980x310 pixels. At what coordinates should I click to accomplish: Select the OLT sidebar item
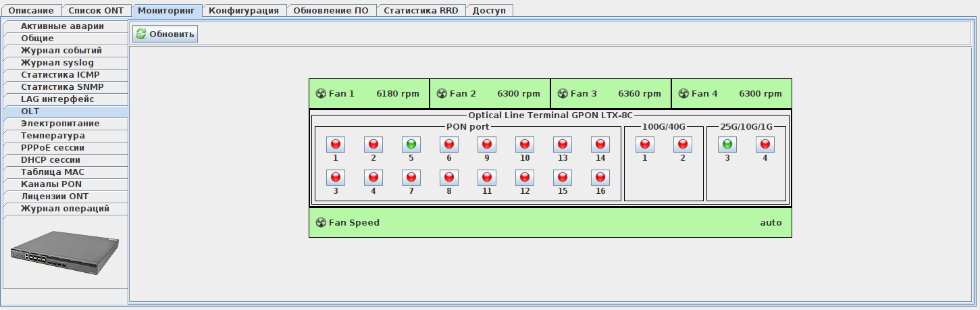click(x=66, y=111)
